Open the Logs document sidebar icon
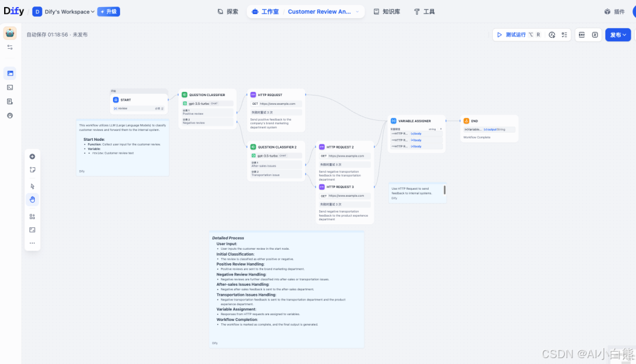636x364 pixels. (x=10, y=101)
